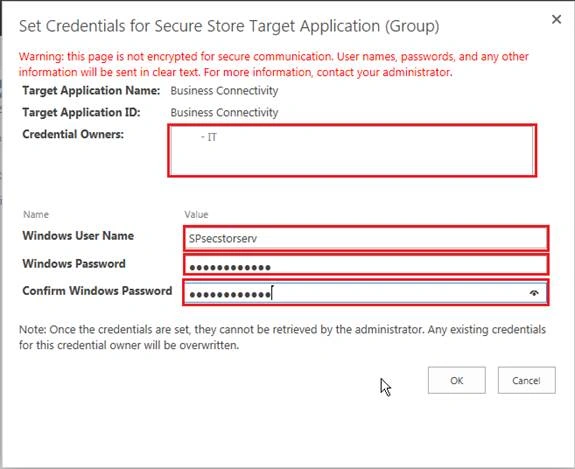
Task: Click the Name column header
Action: click(x=36, y=214)
